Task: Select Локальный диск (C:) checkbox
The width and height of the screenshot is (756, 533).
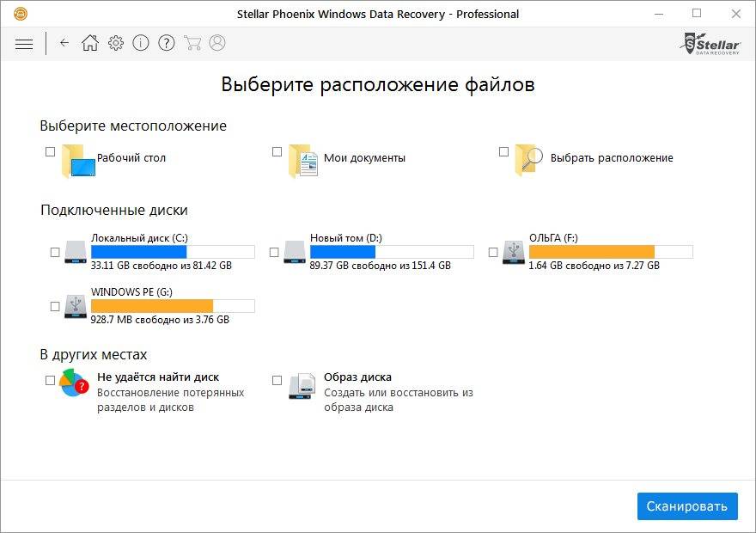Action: click(56, 252)
